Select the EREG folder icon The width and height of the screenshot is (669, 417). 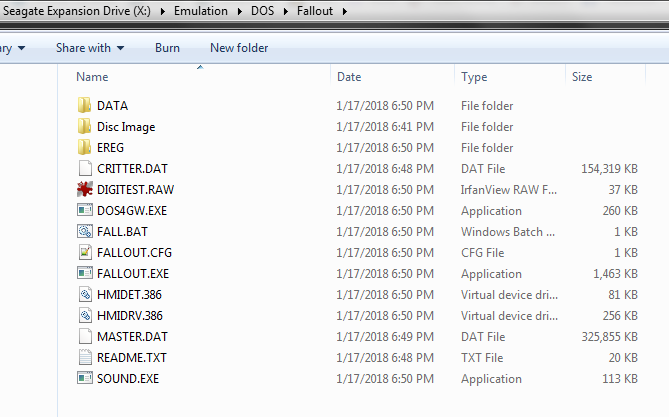[84, 147]
